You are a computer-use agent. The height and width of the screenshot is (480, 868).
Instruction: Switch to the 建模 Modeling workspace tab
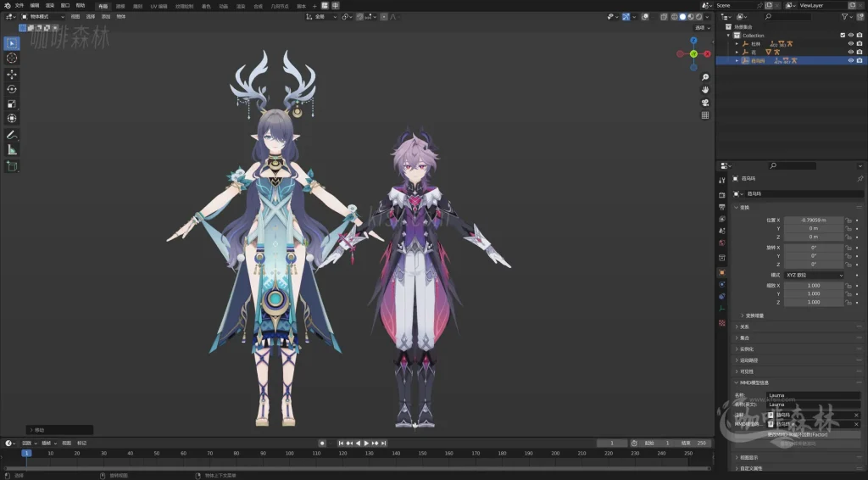[x=120, y=6]
